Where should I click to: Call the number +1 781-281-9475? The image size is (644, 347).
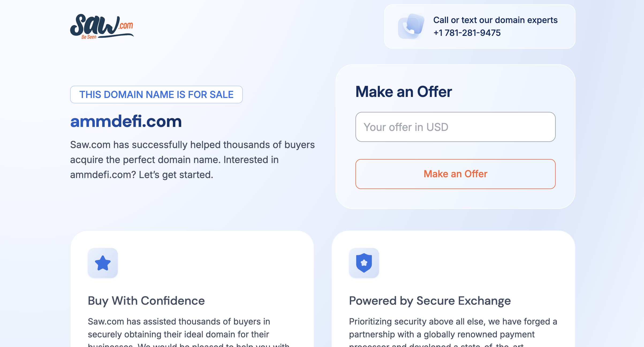467,33
